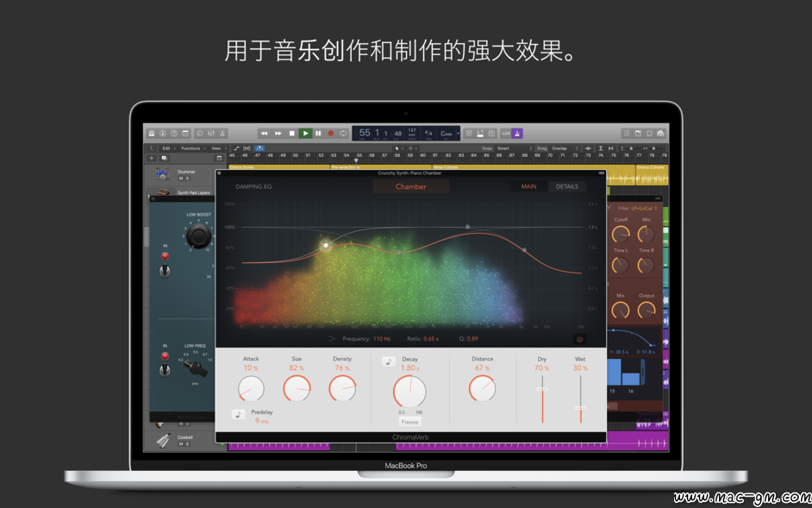812x508 pixels.
Task: Open the Editors scissors icon
Action: [x=222, y=133]
